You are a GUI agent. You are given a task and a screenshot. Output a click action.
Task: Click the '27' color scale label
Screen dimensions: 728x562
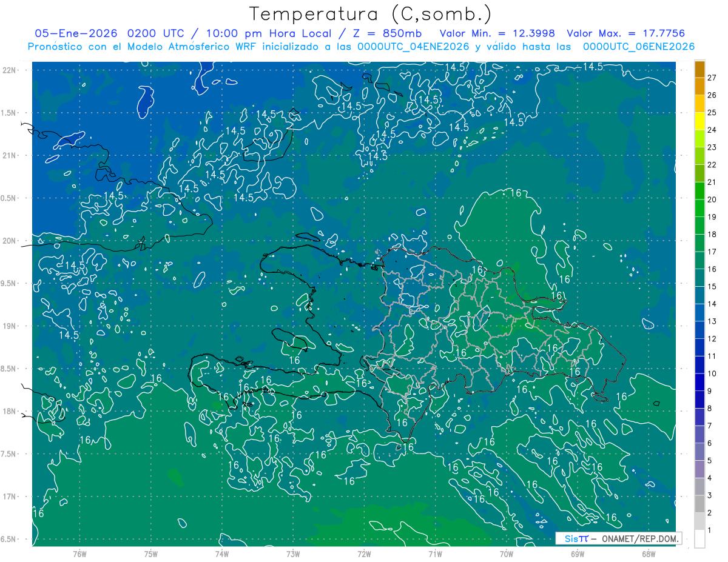[712, 77]
